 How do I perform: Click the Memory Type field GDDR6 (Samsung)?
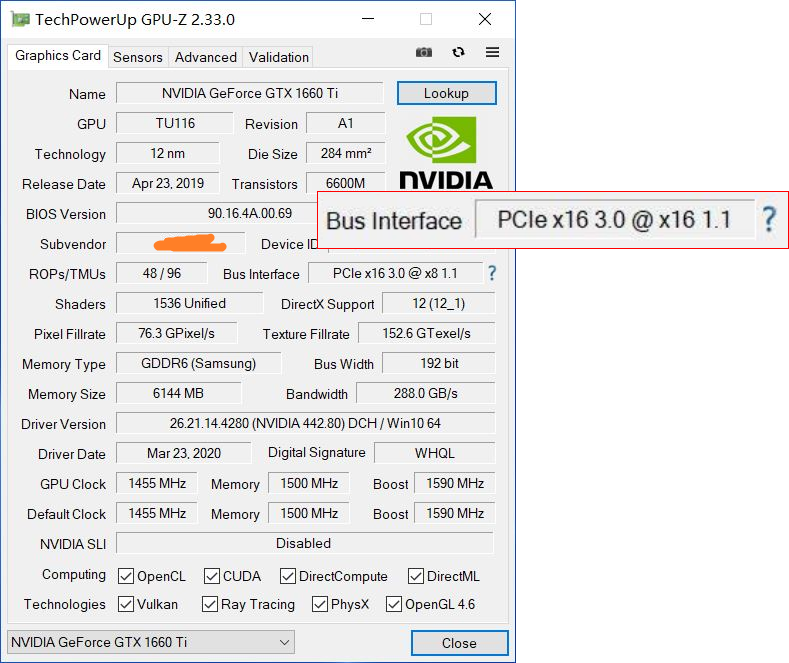point(198,363)
